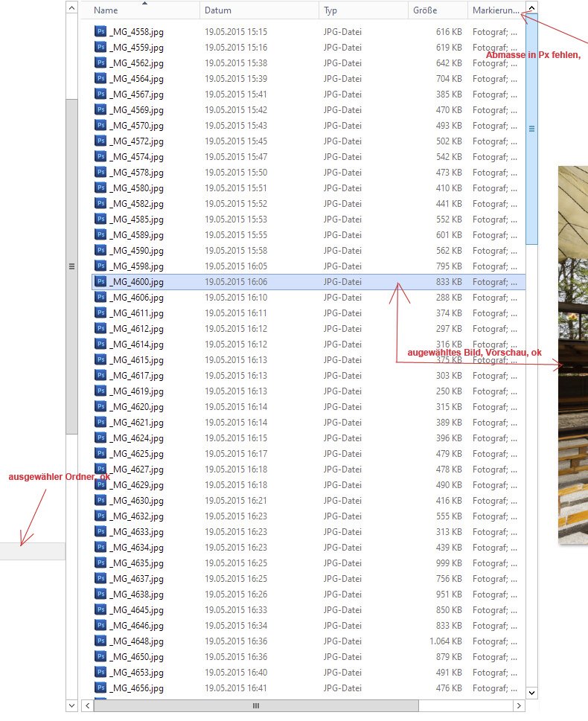Image resolution: width=588 pixels, height=721 pixels.
Task: Select the icon next to _MG_4562.jpg
Action: click(x=100, y=63)
